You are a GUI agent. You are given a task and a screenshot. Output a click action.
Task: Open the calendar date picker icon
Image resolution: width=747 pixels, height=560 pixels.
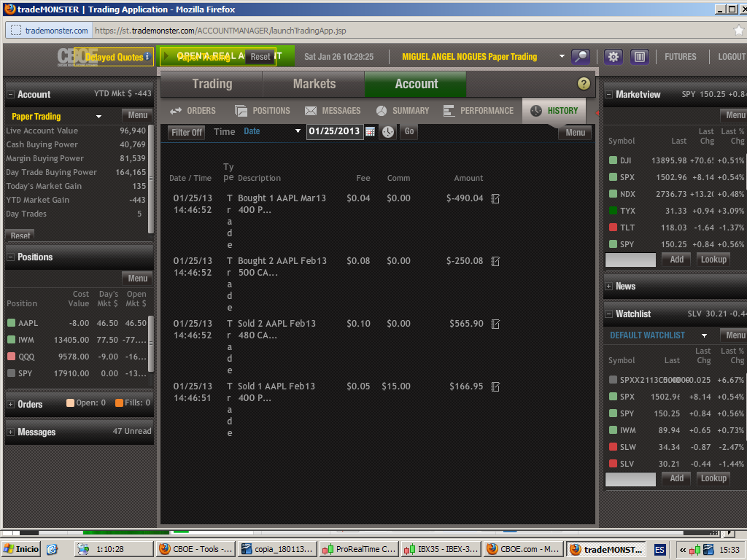370,132
